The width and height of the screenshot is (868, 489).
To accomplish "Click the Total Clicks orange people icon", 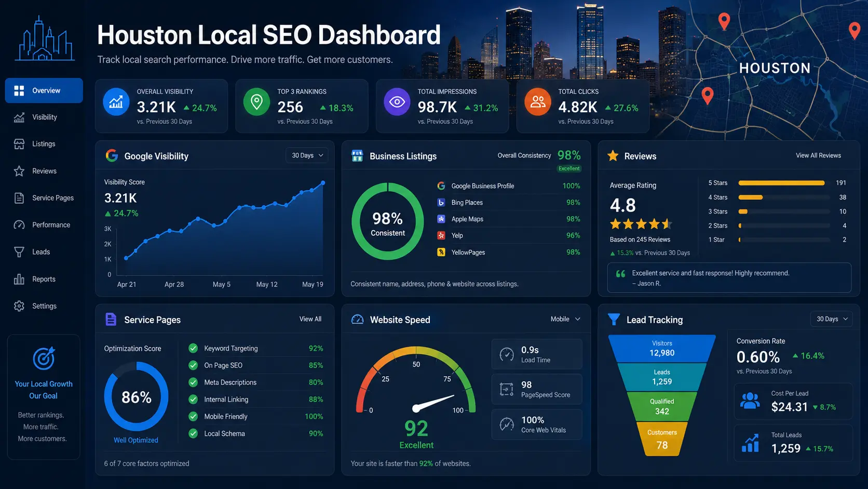I will pyautogui.click(x=538, y=102).
